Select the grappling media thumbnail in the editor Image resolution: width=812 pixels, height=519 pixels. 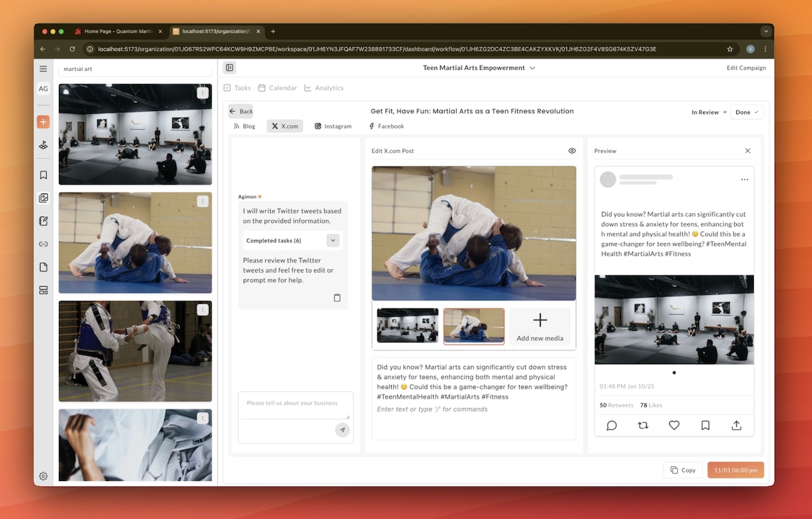pos(474,326)
